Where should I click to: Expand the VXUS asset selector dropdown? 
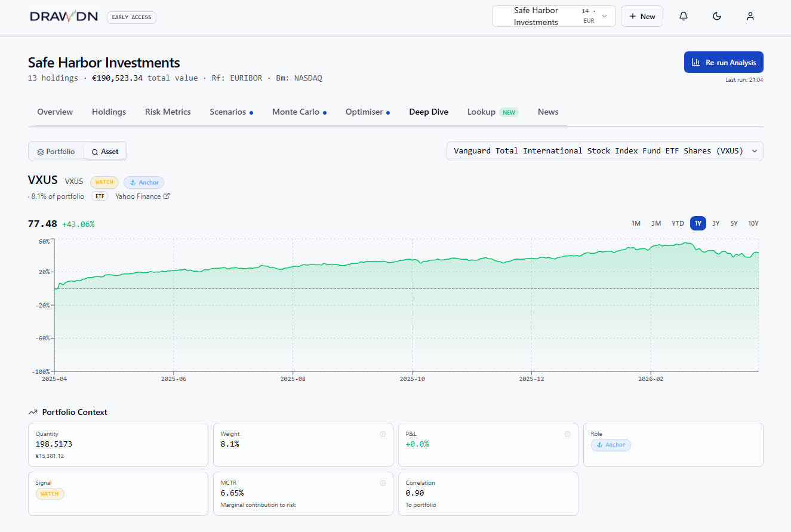[604, 151]
